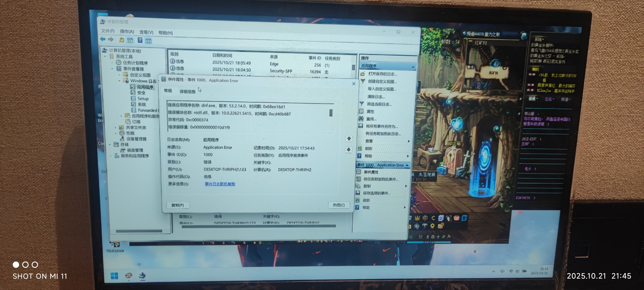Click the Help question-mark toolbar icon

coord(140,40)
